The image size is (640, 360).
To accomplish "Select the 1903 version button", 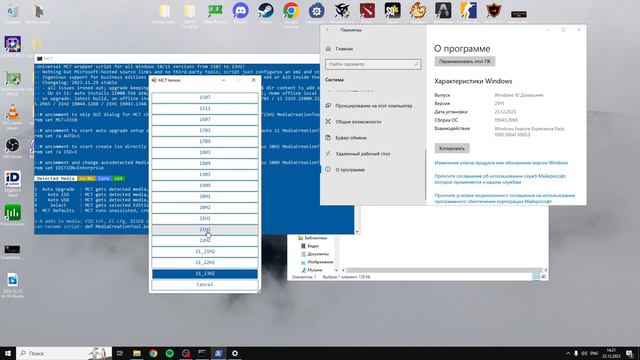I will pos(205,175).
